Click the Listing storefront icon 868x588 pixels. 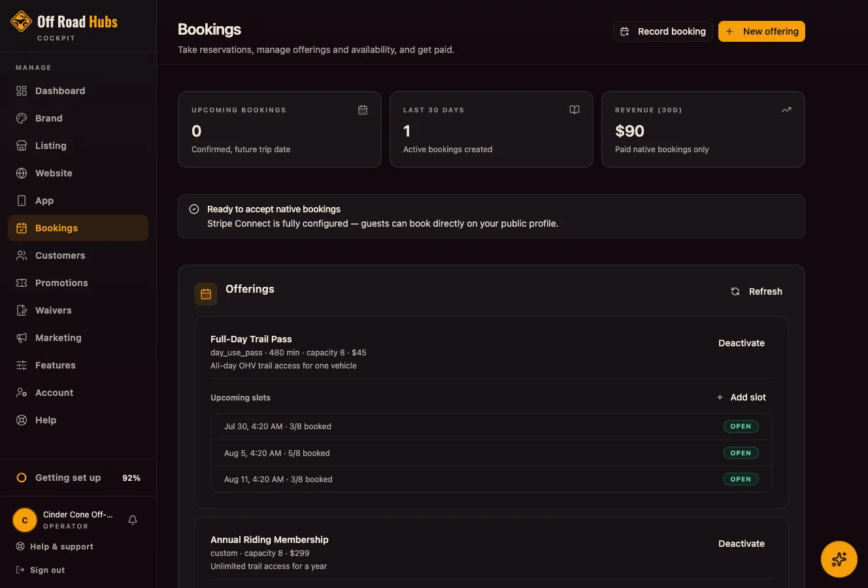[x=22, y=146]
